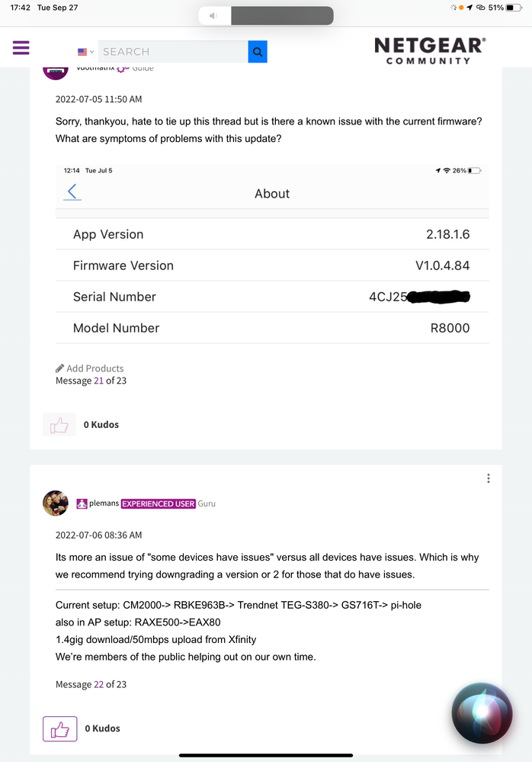
Task: Open options menu for plemans' post
Action: click(489, 478)
